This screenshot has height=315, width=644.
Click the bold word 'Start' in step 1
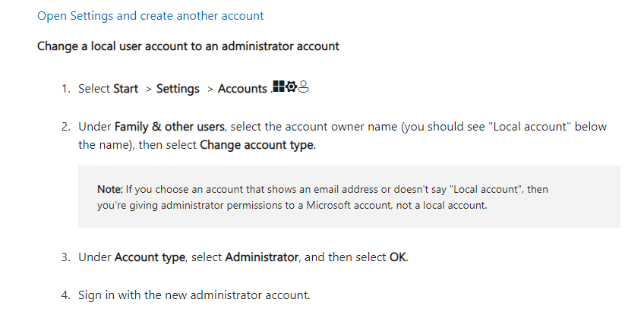(125, 89)
